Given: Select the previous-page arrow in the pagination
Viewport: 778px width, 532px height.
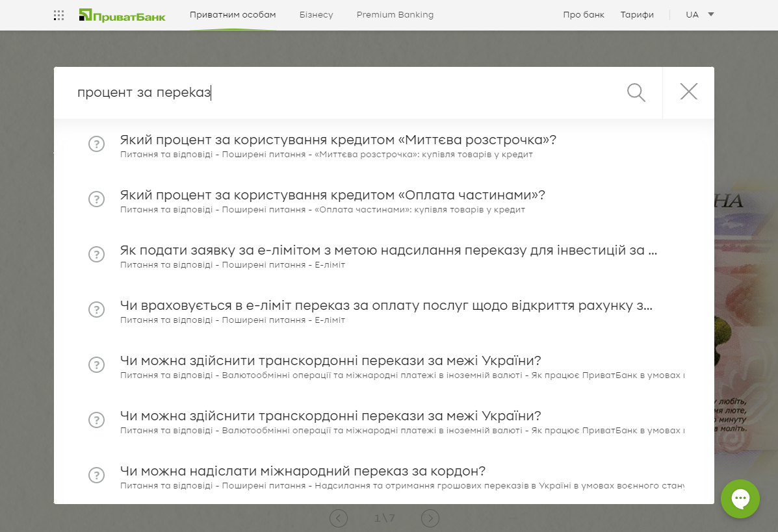Looking at the screenshot, I should (338, 518).
